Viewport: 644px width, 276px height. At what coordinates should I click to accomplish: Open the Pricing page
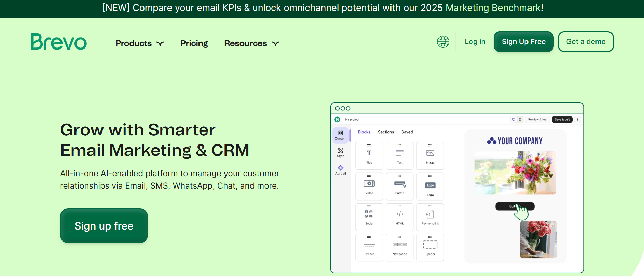(194, 43)
